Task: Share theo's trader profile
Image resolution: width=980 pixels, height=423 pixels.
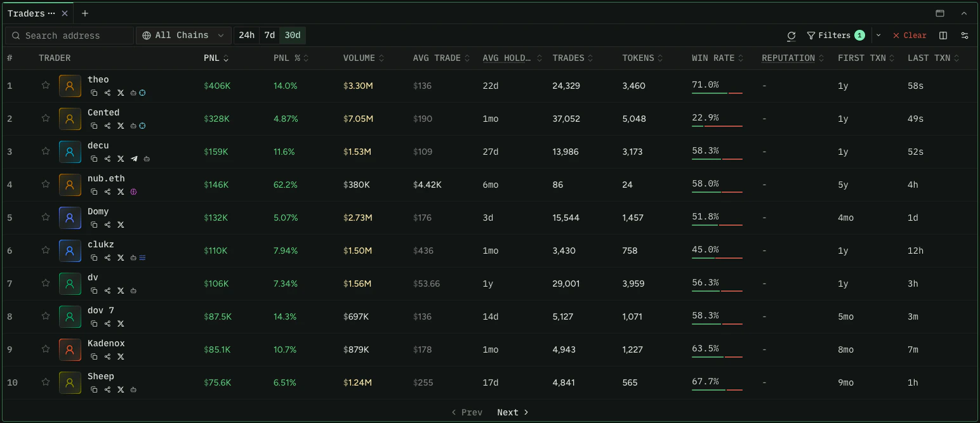Action: pyautogui.click(x=107, y=93)
